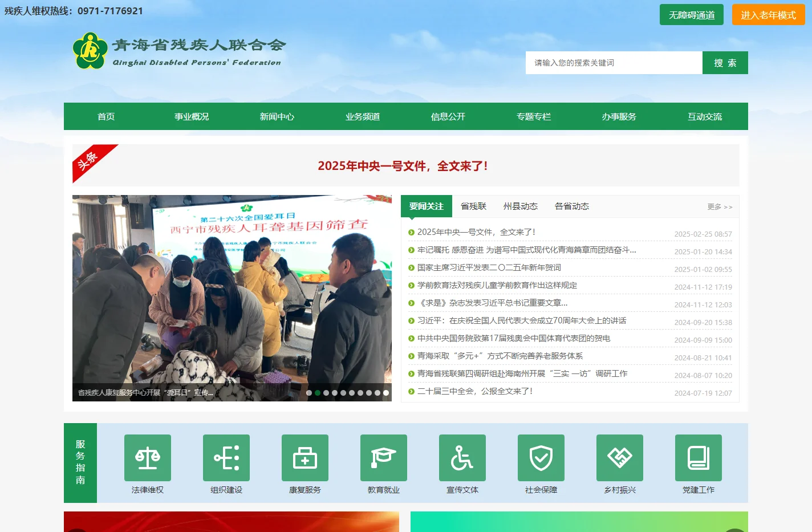This screenshot has height=532, width=812.
Task: Click the 无障碍通道 button
Action: click(692, 15)
